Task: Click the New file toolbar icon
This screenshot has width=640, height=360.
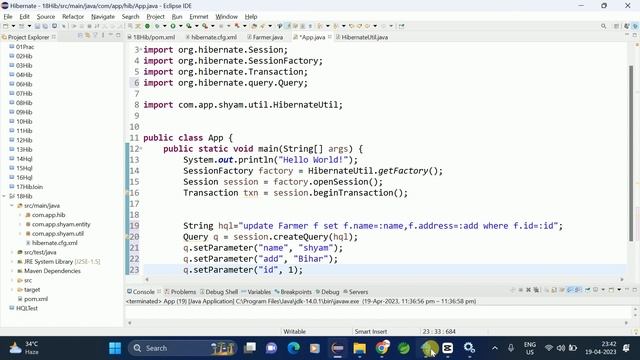Action: coord(6,26)
